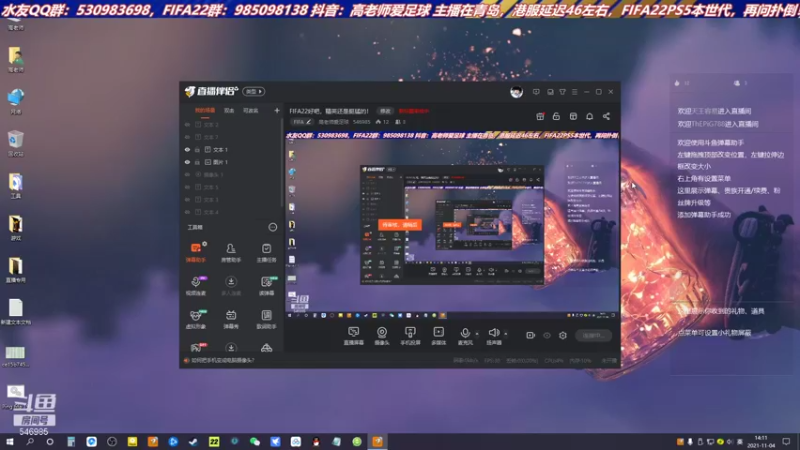Open the message icon next to avatar
Image resolution: width=800 pixels, height=450 pixels.
[536, 92]
